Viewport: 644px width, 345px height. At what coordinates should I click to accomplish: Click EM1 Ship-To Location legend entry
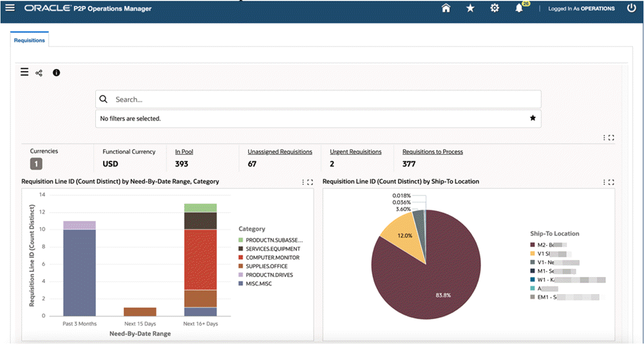[x=565, y=297]
